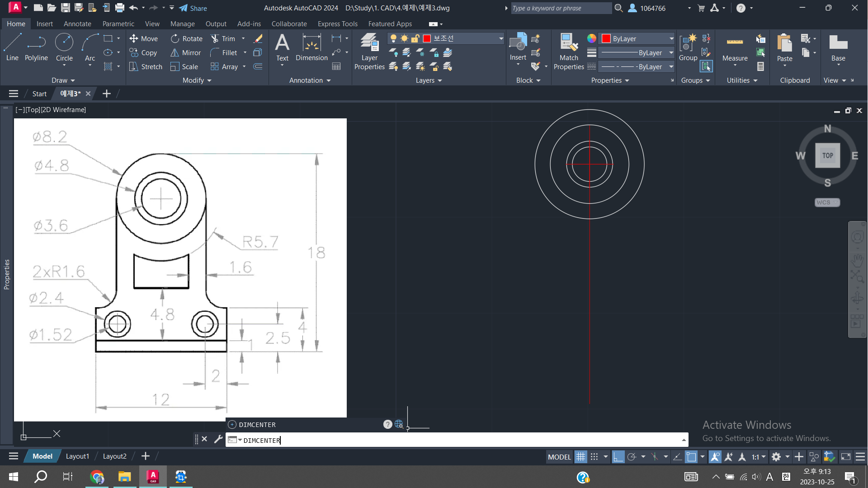The width and height of the screenshot is (868, 488).
Task: Open the annotation scale 1:1 dropdown
Action: pyautogui.click(x=759, y=457)
